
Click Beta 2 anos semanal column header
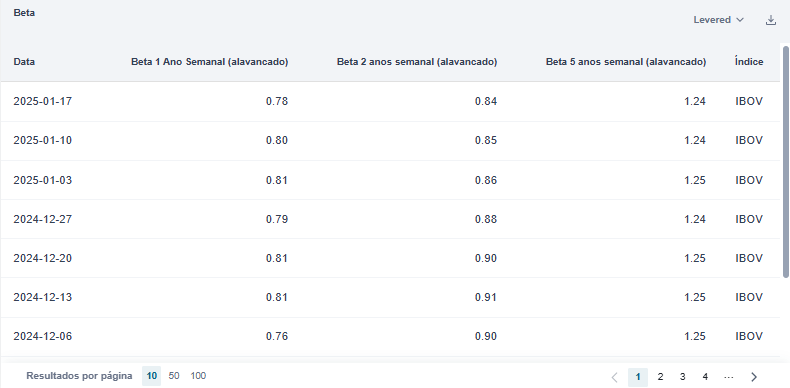coord(417,62)
